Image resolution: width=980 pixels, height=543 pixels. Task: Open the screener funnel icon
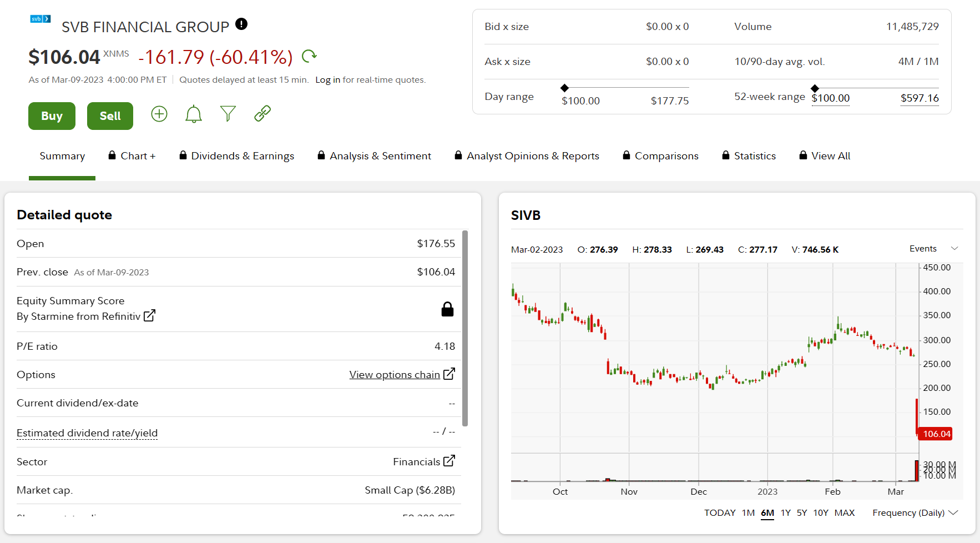coord(228,114)
